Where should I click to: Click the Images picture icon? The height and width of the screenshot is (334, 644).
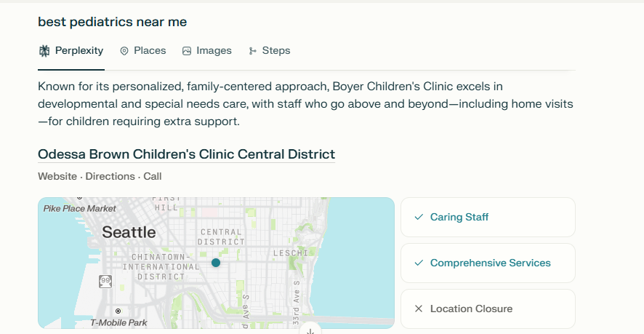pos(187,51)
